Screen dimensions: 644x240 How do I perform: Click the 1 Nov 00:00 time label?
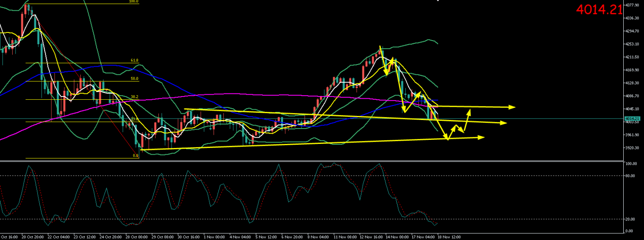pyautogui.click(x=215, y=237)
